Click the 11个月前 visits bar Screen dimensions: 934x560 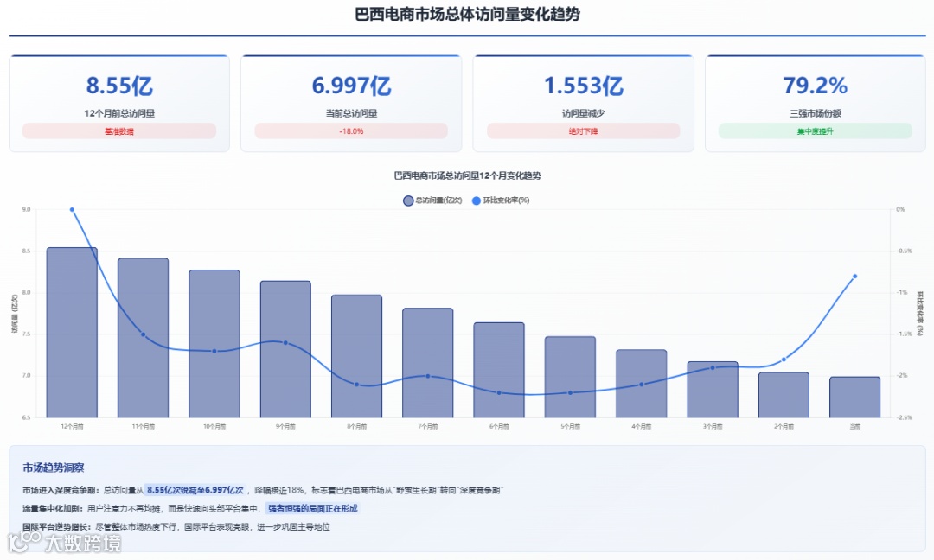[x=143, y=338]
